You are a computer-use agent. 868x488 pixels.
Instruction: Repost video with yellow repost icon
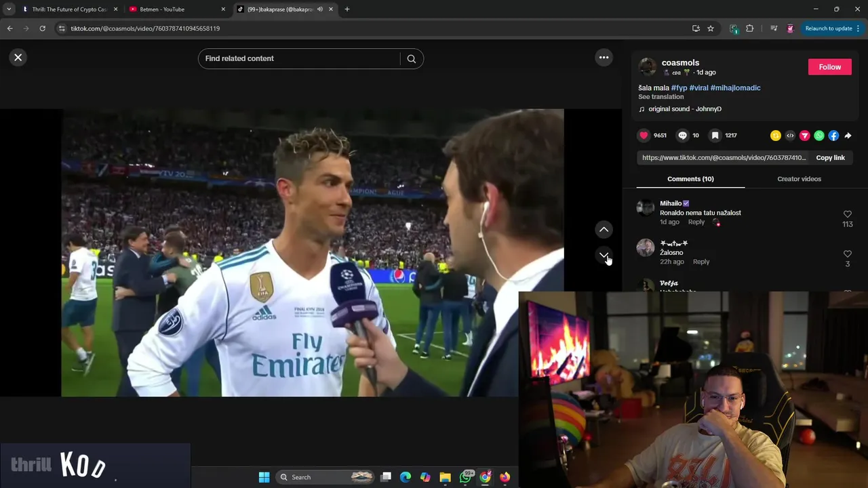pyautogui.click(x=776, y=136)
